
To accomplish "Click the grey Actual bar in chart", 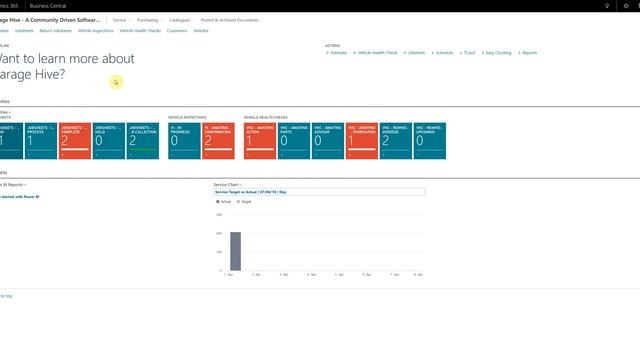I will pyautogui.click(x=235, y=251).
